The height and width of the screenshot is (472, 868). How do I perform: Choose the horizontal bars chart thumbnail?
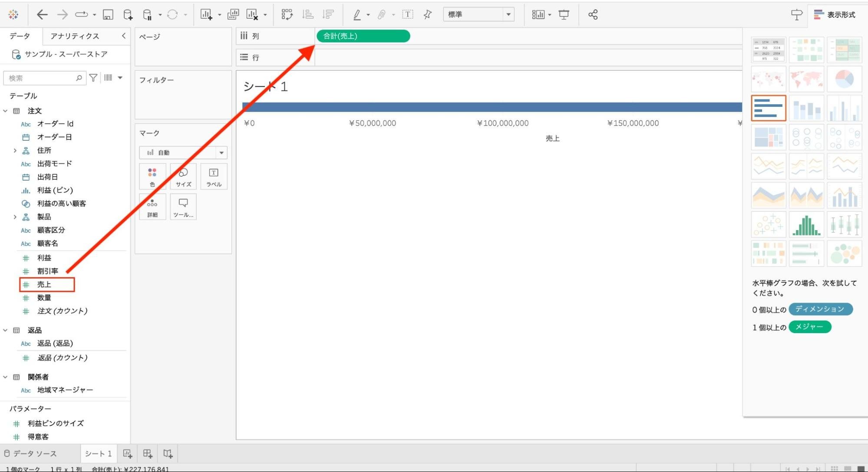769,108
